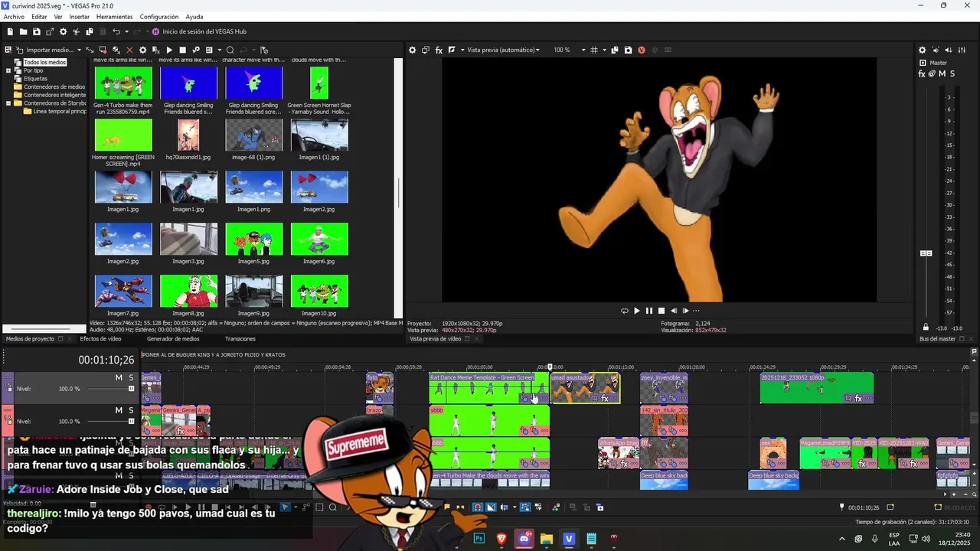The image size is (980, 551).
Task: Solo first video track with S button
Action: click(x=131, y=377)
